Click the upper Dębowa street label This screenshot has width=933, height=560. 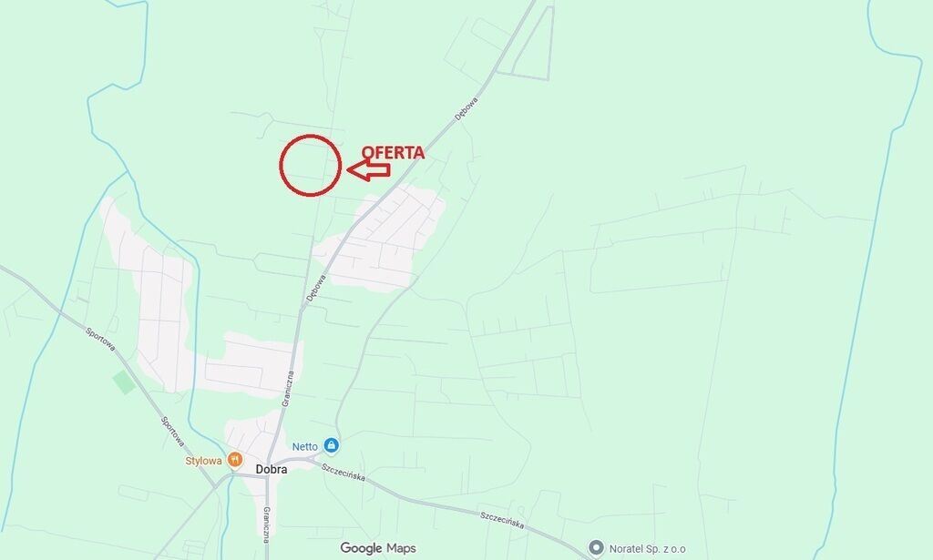tap(466, 109)
